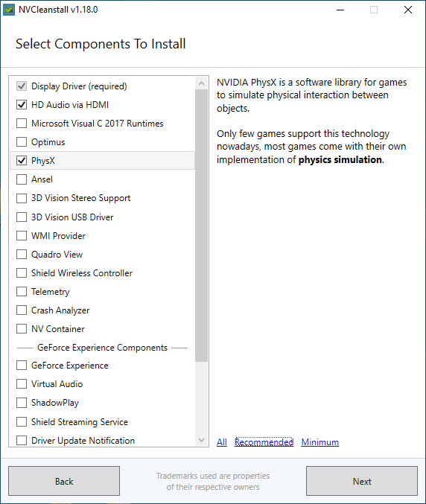Go to the Next step

362,481
